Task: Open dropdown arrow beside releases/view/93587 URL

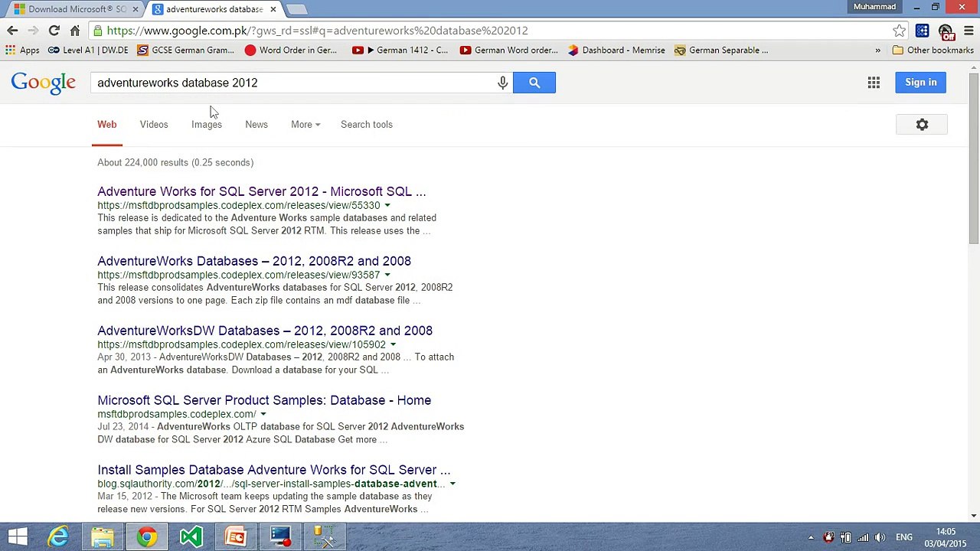Action: point(387,275)
